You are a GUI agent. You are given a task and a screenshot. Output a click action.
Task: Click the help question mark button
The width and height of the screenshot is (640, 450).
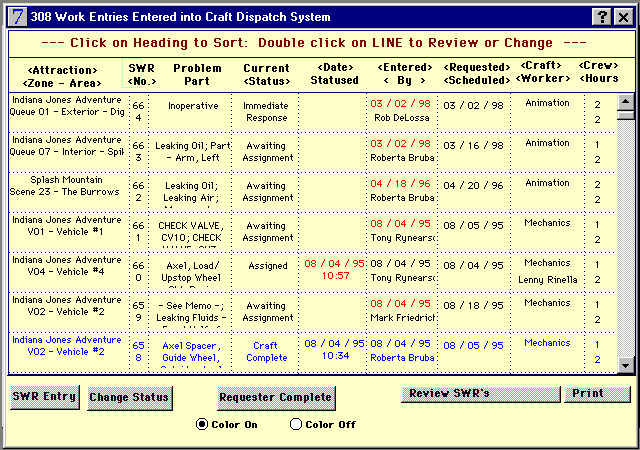(602, 17)
